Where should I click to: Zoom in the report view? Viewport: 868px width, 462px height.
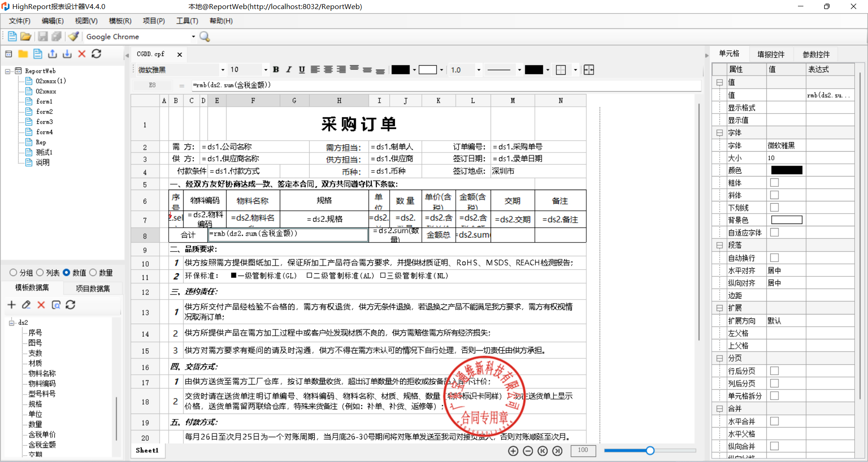[513, 451]
